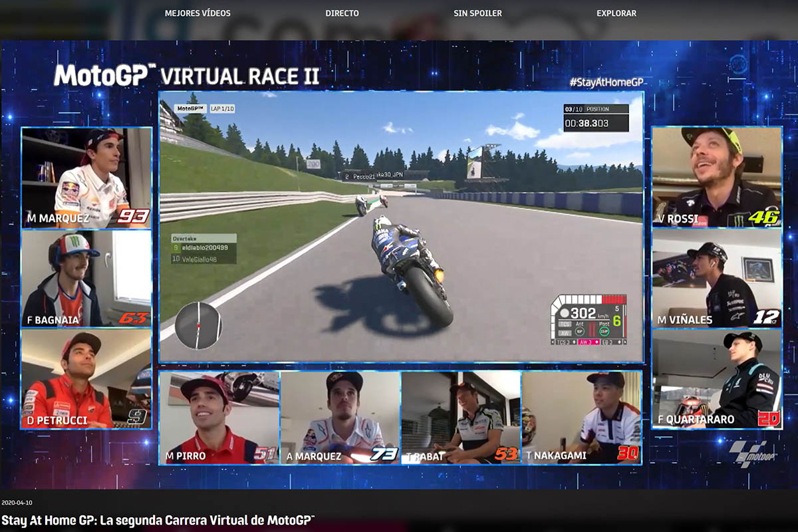Click the A Marquez 73 webcam tile
This screenshot has height=532, width=798.
(x=340, y=418)
